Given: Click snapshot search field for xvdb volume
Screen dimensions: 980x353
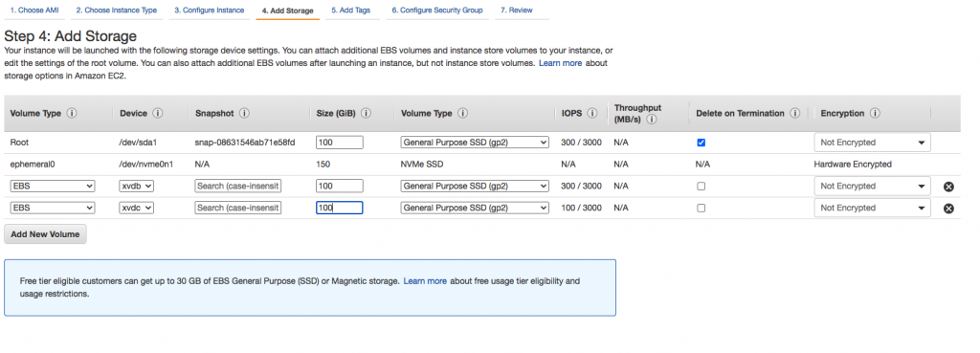Looking at the screenshot, I should coord(238,187).
